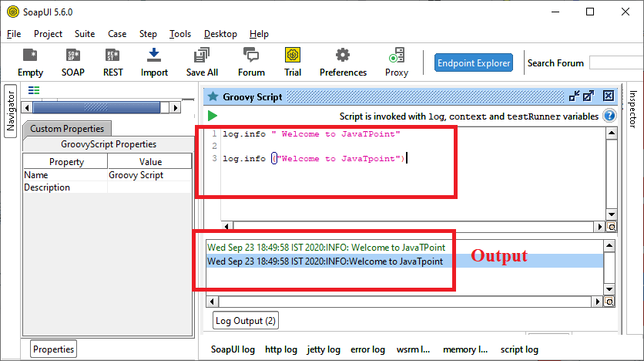
Task: Open the memory log tab
Action: coord(465,349)
